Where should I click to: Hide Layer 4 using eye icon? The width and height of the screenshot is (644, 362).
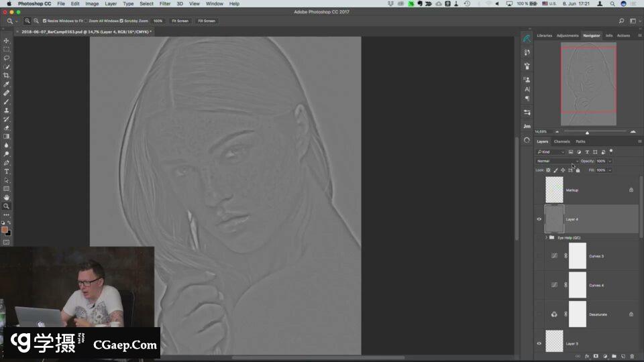tap(539, 219)
